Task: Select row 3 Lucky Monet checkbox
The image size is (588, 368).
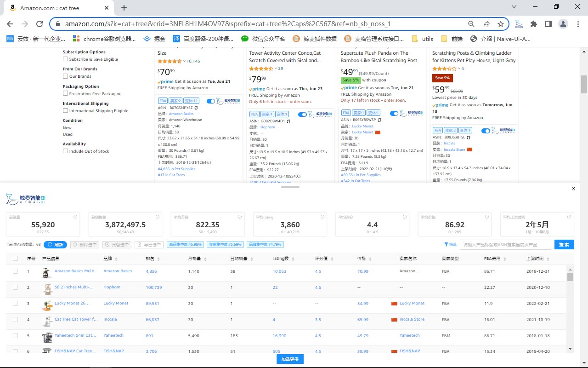Action: pyautogui.click(x=15, y=303)
